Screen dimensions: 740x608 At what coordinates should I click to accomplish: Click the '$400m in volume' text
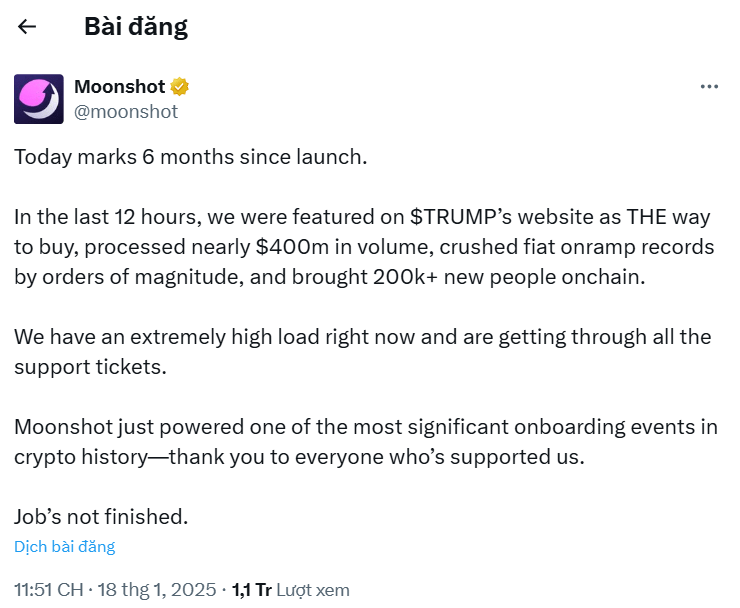tap(345, 247)
